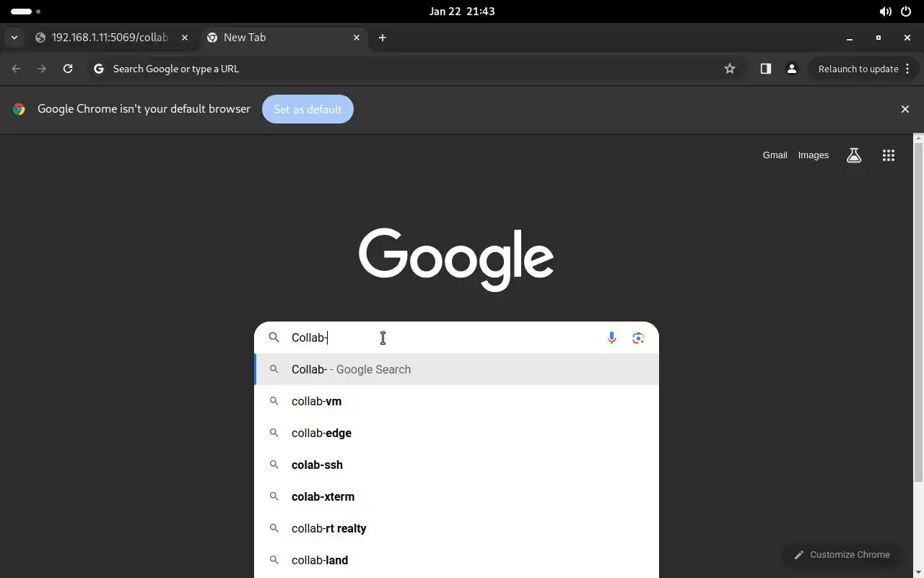Screen dimensions: 924x578
Task: Open the Gmail link
Action: point(775,155)
